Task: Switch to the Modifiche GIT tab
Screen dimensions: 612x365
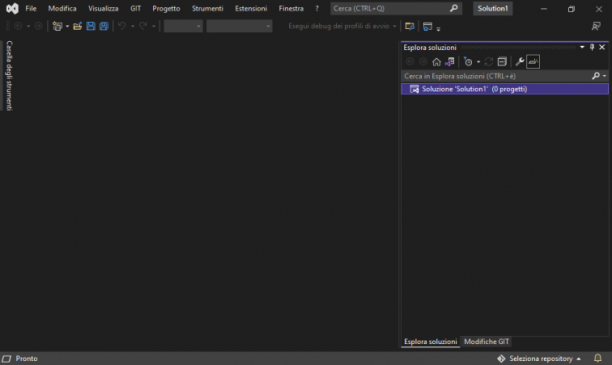Action: 486,342
